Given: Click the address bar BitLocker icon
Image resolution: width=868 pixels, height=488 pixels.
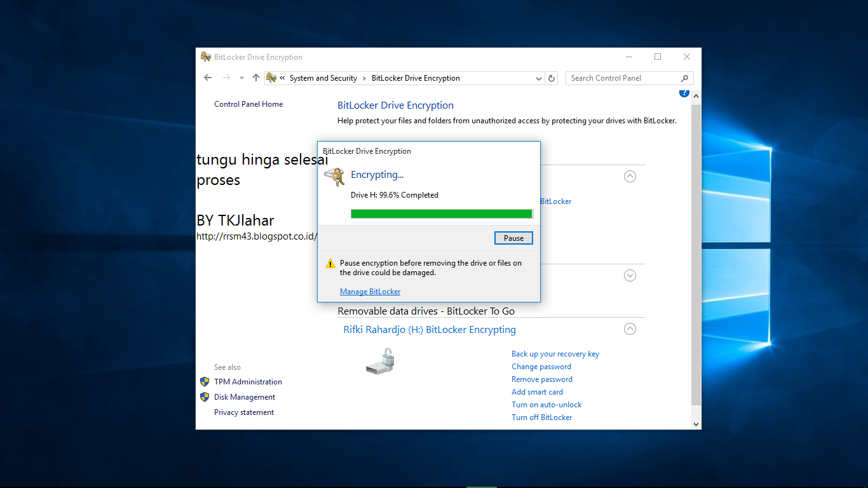Looking at the screenshot, I should (271, 78).
